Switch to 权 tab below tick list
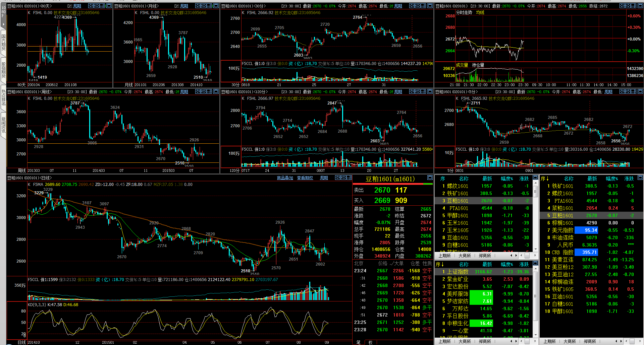The image size is (644, 345). pos(370,342)
